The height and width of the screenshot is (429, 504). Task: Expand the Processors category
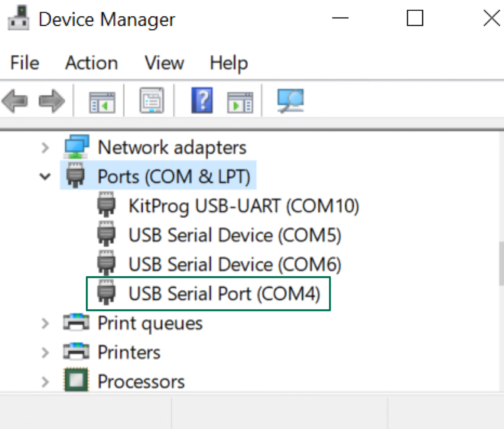coord(44,381)
